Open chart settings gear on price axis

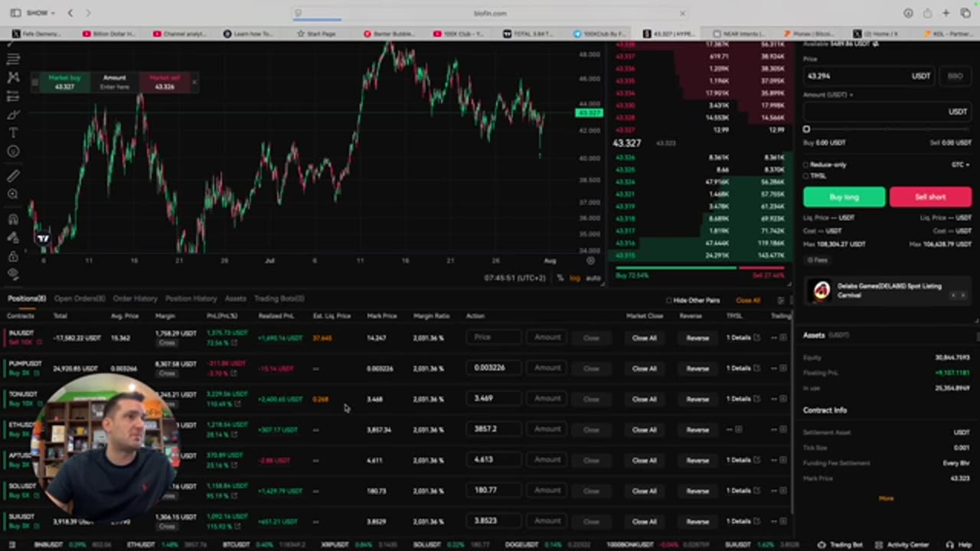click(590, 261)
